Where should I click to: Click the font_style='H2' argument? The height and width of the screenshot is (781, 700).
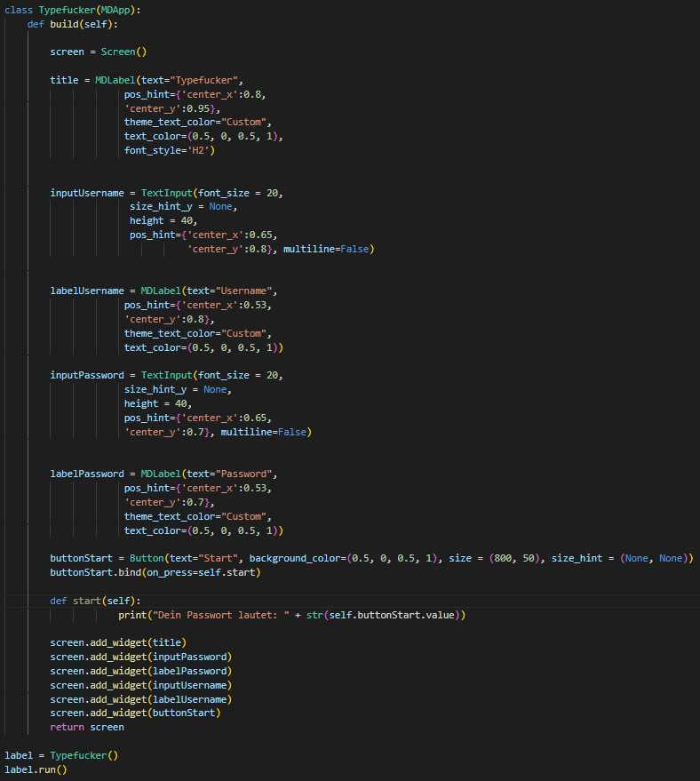click(170, 150)
